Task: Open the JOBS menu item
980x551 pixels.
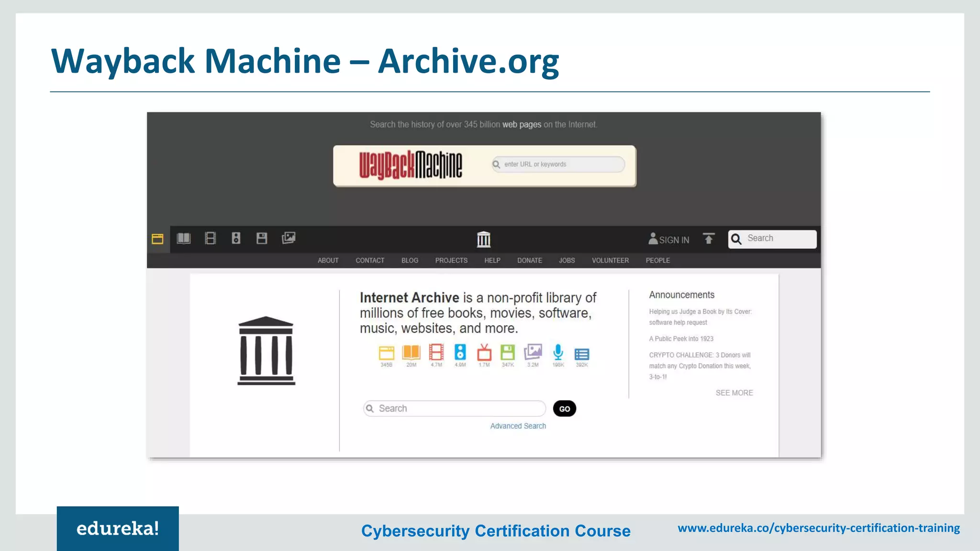Action: tap(567, 261)
